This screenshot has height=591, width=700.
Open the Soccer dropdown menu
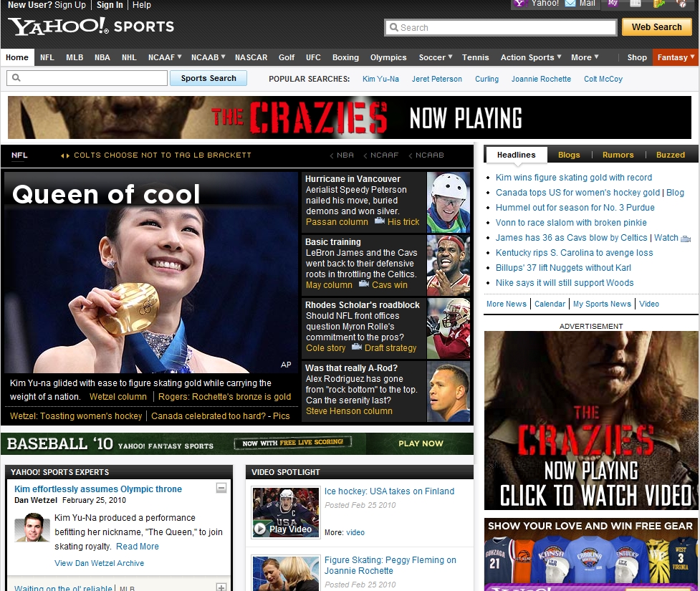pyautogui.click(x=436, y=57)
